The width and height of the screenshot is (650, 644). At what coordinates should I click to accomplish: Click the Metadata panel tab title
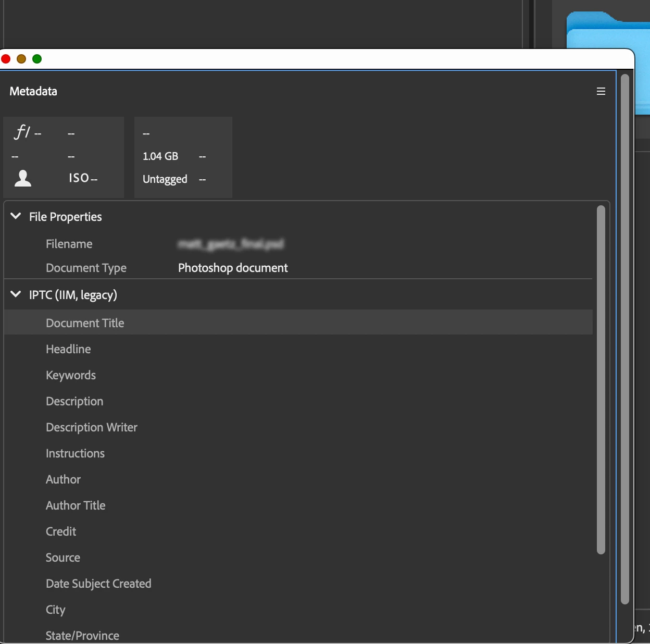[x=33, y=91]
